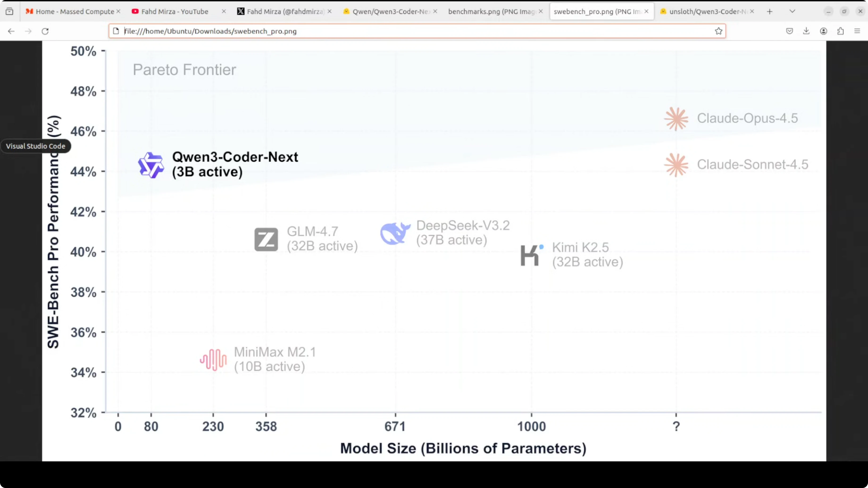Click the forward navigation arrow
This screenshot has height=488, width=868.
pos(28,31)
